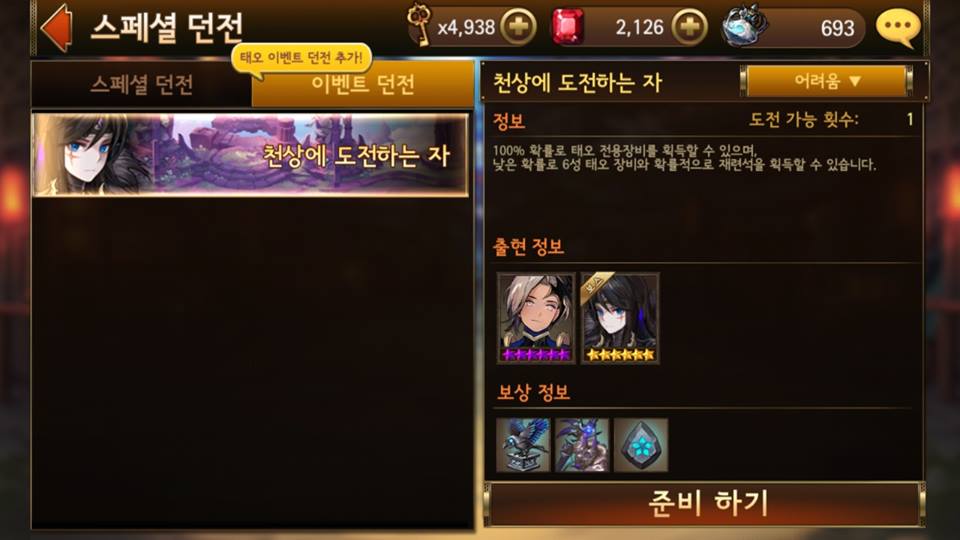Select the 천상에 도전하는 자 dungeon banner
Image resolution: width=960 pixels, height=540 pixels.
point(250,155)
